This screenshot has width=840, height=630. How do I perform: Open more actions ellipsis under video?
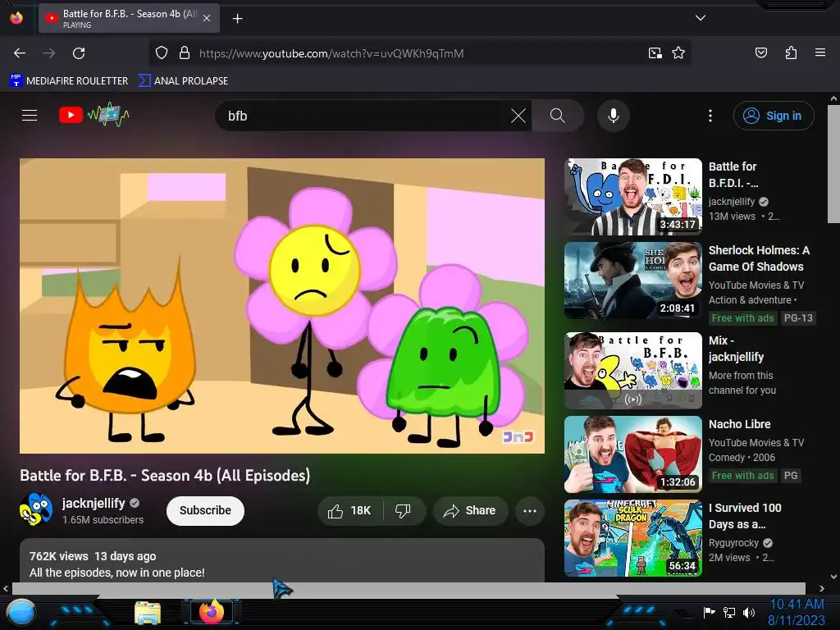point(530,510)
